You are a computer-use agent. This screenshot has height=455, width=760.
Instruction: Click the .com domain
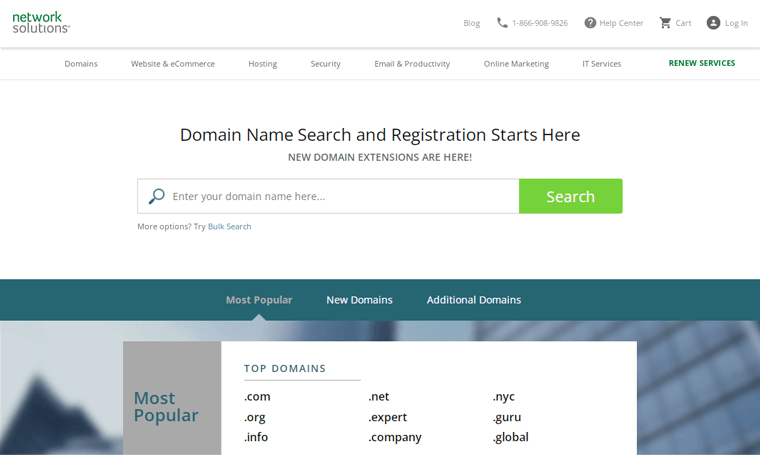[257, 396]
